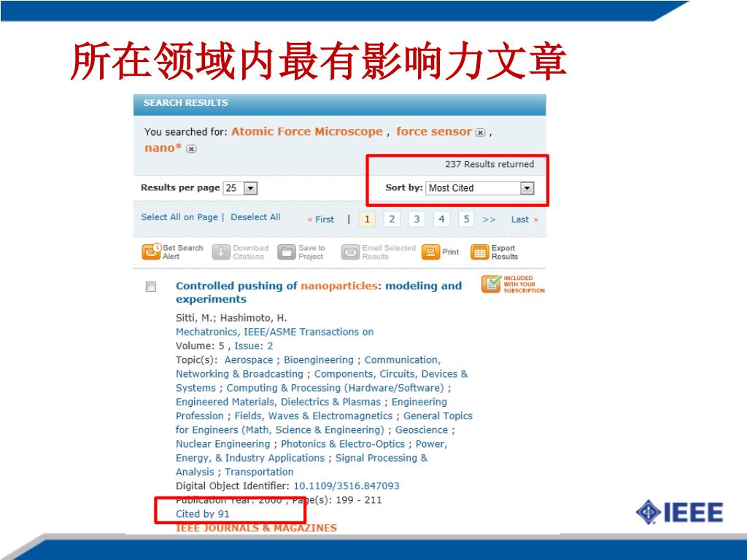Viewport: 747px width, 560px height.
Task: Open the Sort by Most Cited dropdown
Action: click(480, 188)
